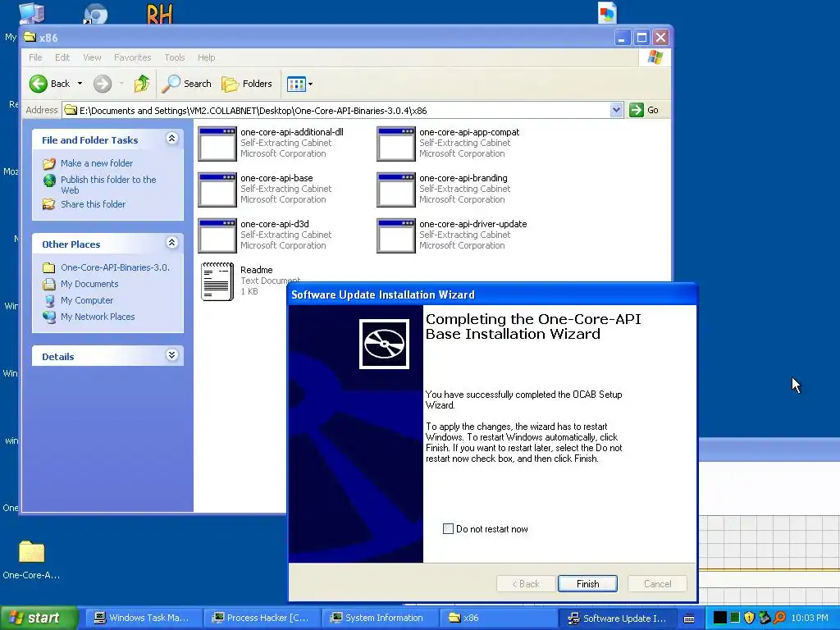Maximize the x86 Explorer window

coord(641,38)
